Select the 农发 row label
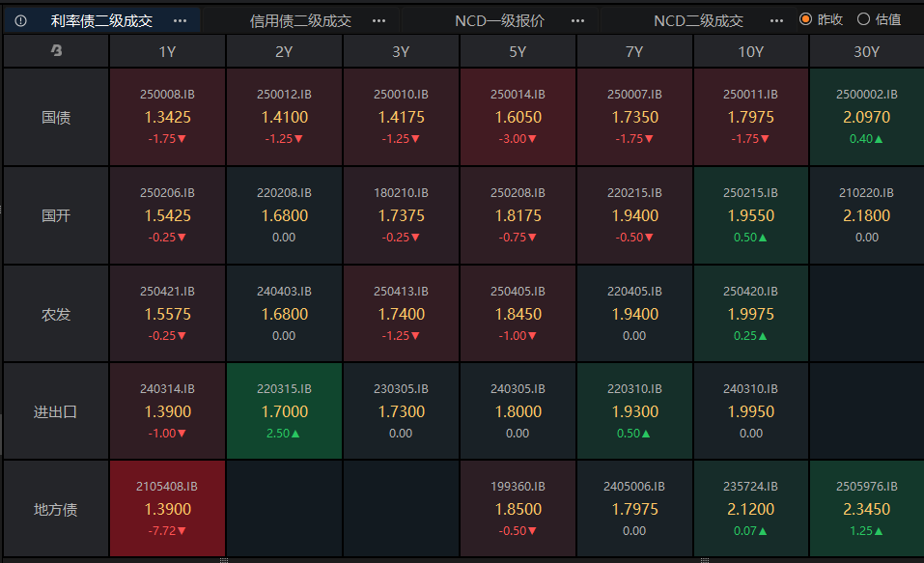The width and height of the screenshot is (924, 563). [56, 314]
